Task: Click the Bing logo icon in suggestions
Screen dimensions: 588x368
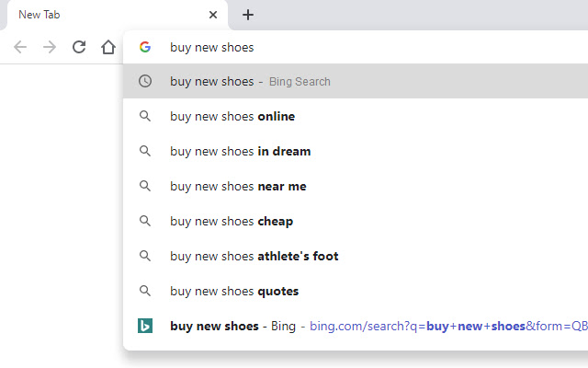Action: click(145, 326)
